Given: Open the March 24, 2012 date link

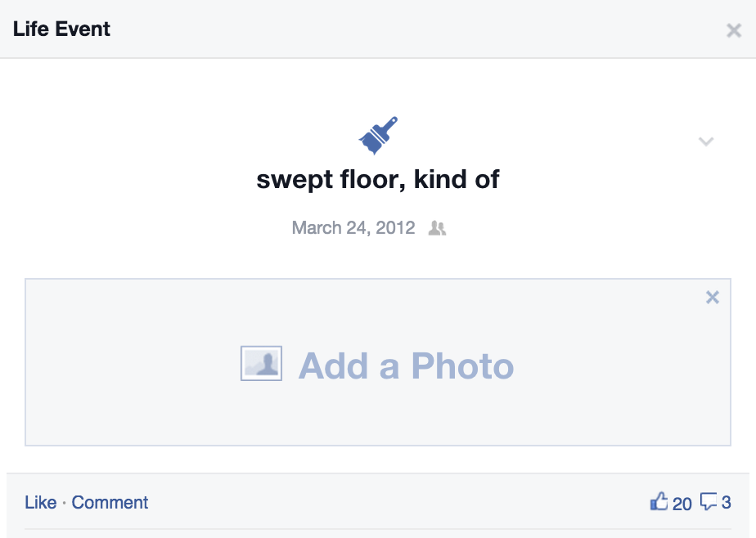Looking at the screenshot, I should tap(353, 227).
